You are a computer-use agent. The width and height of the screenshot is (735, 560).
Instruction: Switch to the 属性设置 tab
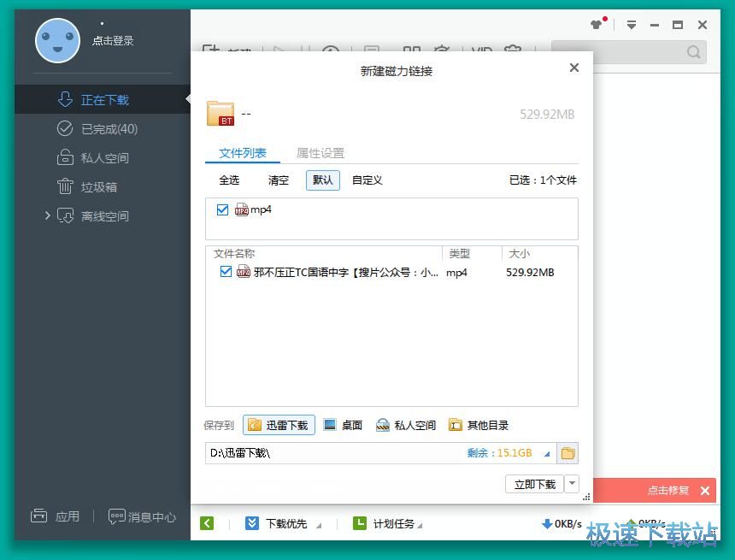(x=320, y=153)
